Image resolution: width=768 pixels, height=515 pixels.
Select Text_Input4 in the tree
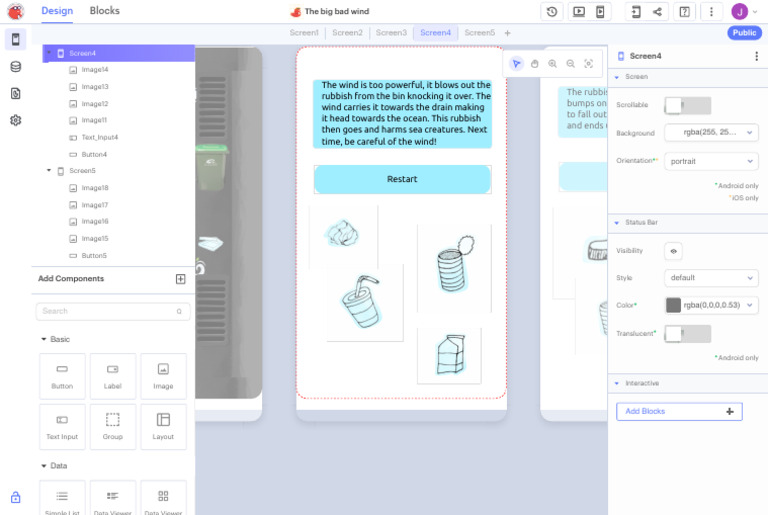[x=99, y=138]
